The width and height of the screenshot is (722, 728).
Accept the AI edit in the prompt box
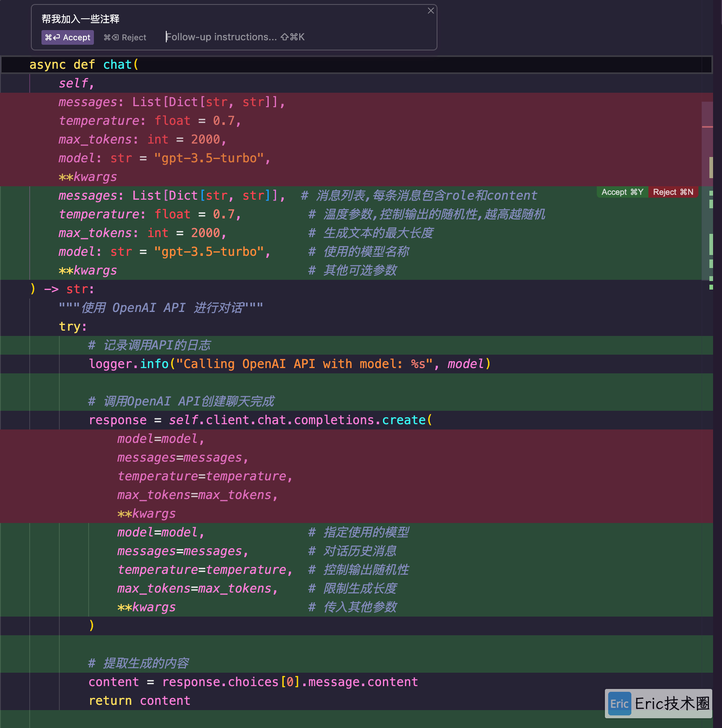[67, 37]
